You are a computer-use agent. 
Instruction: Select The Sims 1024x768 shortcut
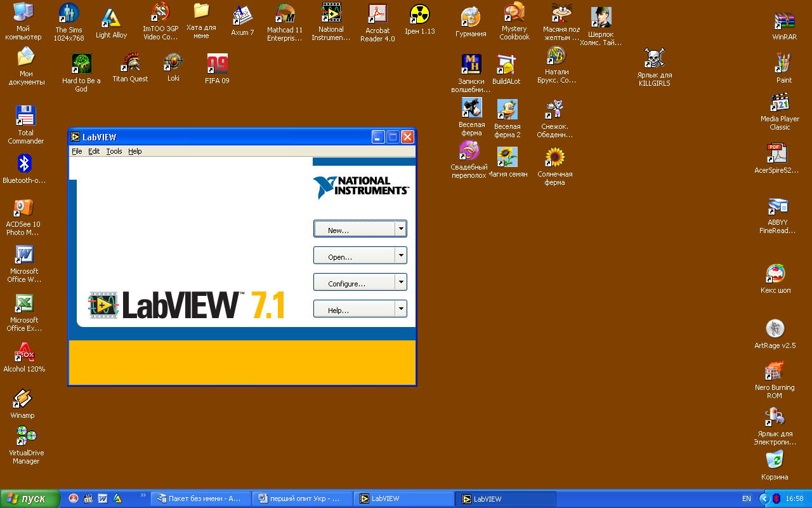coord(69,22)
